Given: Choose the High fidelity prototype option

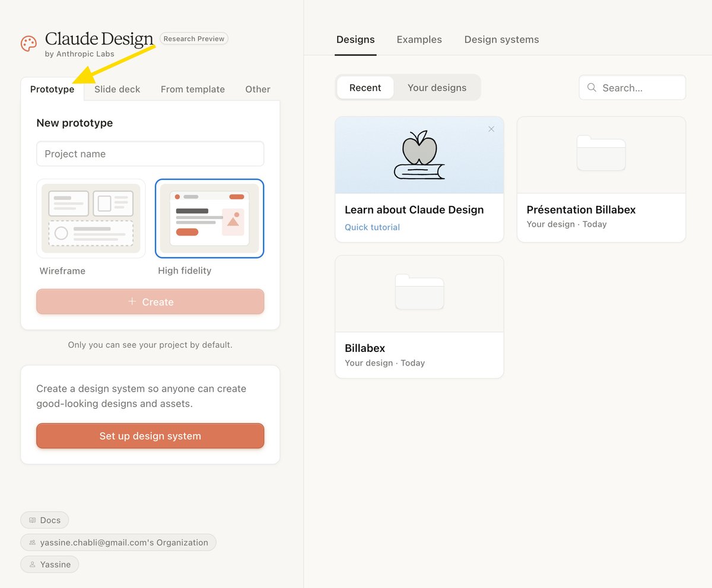Looking at the screenshot, I should click(209, 218).
